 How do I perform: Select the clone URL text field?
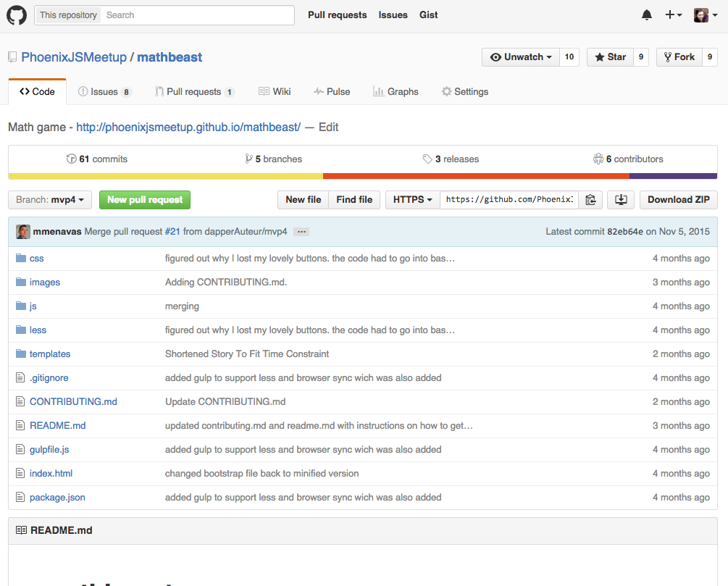509,200
